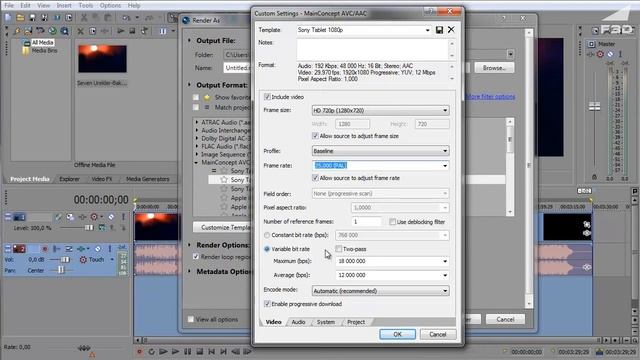Select Constant bit rate radio button
640x360 pixels.
(267, 235)
